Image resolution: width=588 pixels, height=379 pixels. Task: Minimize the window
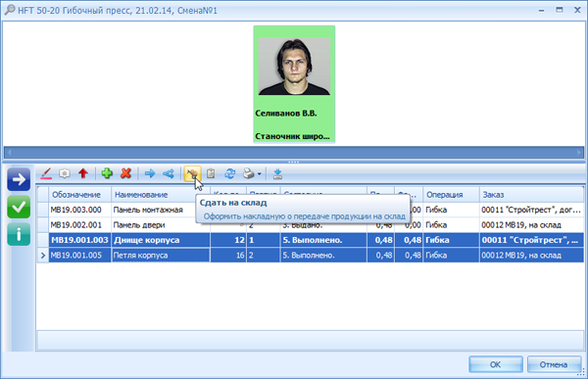[541, 11]
